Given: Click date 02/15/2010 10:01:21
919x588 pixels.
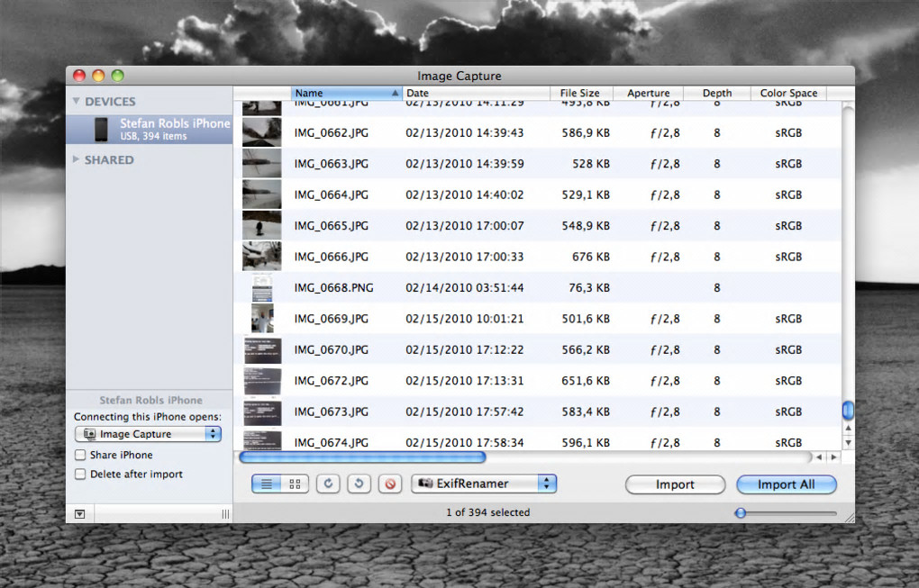Looking at the screenshot, I should [465, 319].
